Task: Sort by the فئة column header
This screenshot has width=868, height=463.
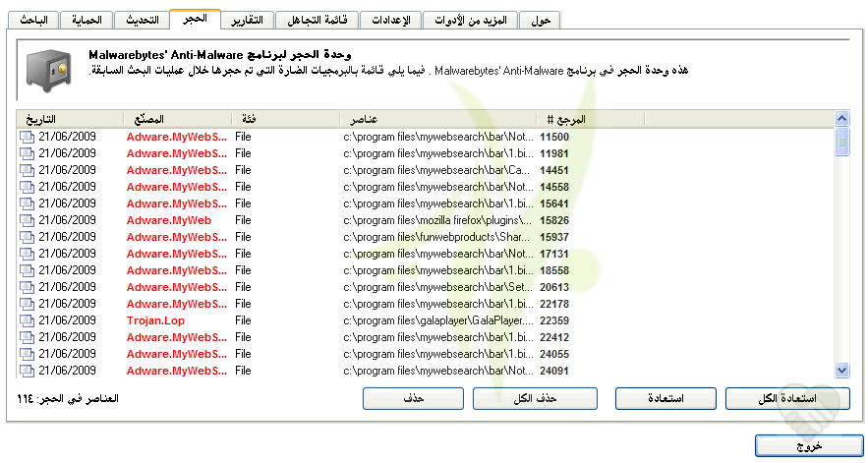Action: (285, 119)
